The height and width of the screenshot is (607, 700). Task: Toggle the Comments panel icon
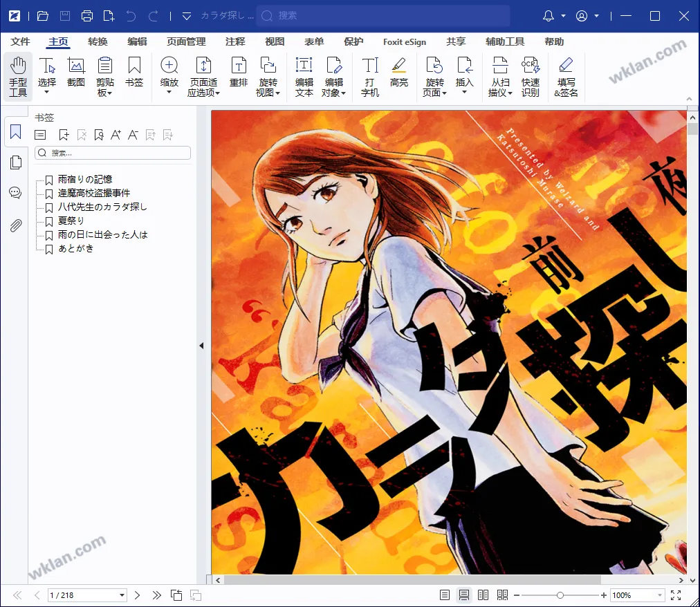tap(15, 193)
